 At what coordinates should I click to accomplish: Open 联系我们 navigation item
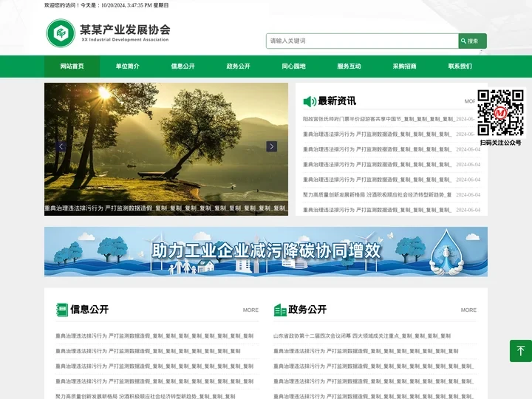click(x=460, y=66)
